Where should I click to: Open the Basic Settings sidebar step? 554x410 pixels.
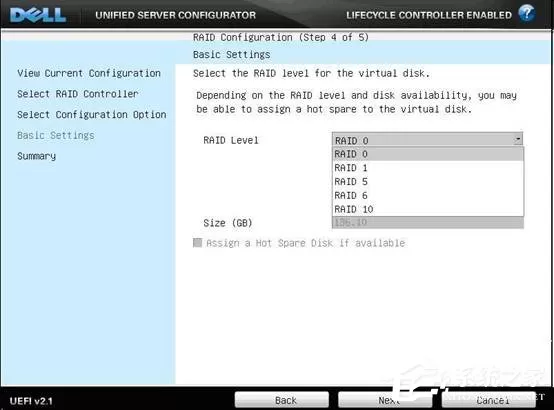[56, 135]
